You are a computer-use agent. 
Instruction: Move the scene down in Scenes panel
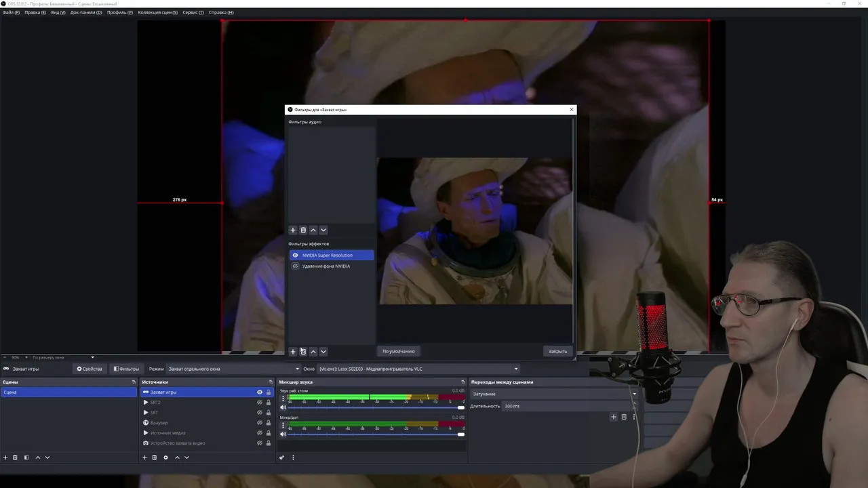[x=47, y=457]
